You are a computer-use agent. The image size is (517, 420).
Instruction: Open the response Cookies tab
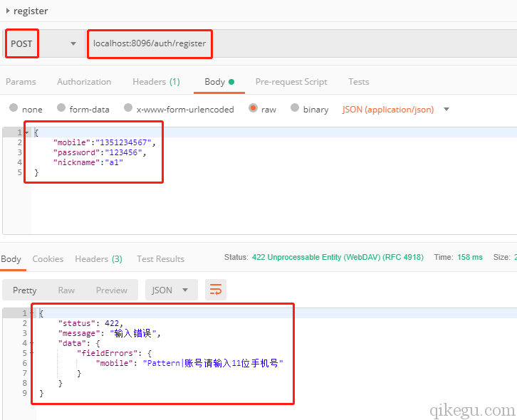48,259
